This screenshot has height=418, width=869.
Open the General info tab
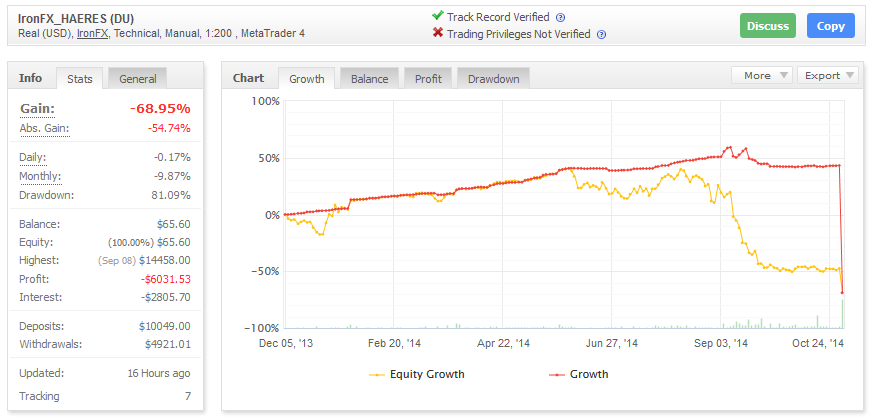137,79
